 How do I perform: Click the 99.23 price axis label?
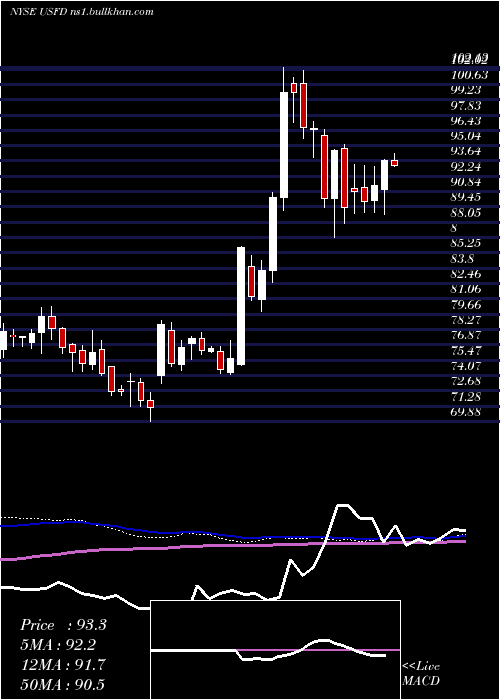tap(466, 90)
